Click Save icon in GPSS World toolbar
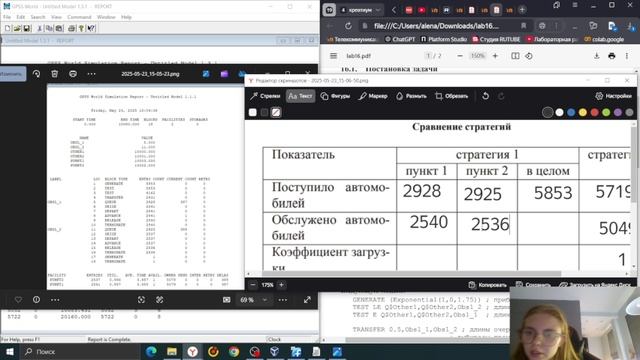 pyautogui.click(x=26, y=28)
